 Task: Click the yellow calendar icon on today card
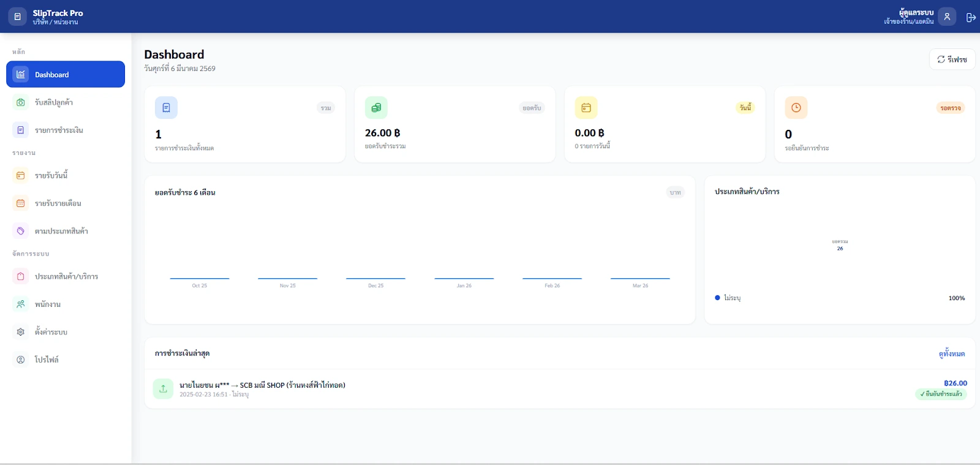click(586, 108)
